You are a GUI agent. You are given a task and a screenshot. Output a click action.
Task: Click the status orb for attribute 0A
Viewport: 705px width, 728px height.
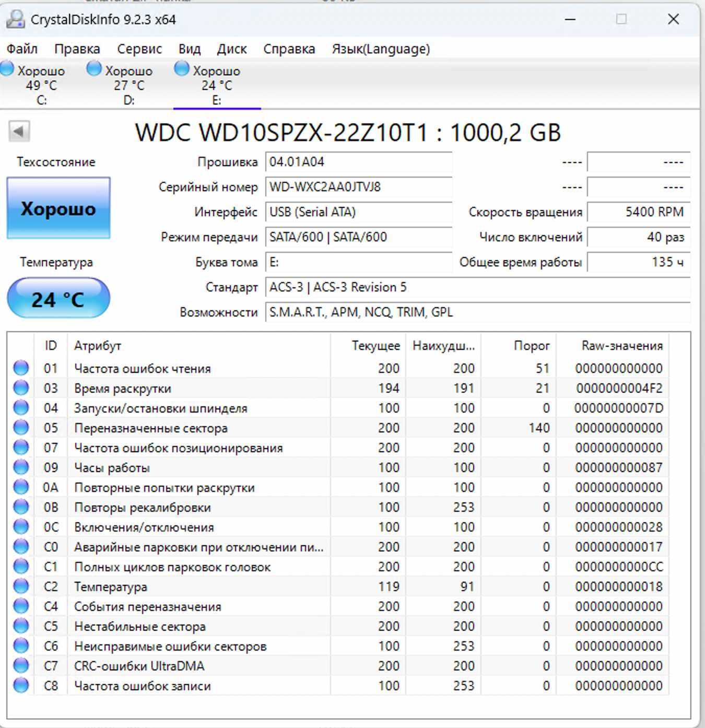[21, 487]
